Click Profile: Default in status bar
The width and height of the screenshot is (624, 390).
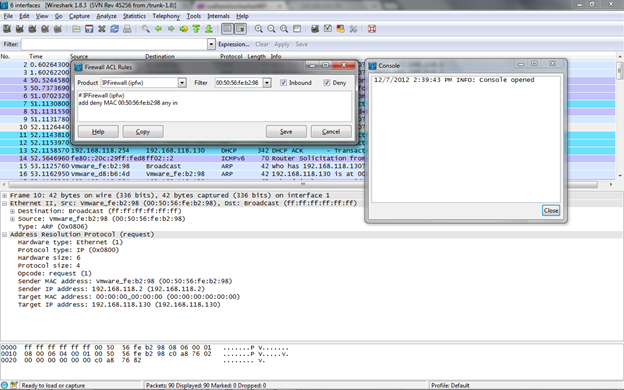pos(450,385)
